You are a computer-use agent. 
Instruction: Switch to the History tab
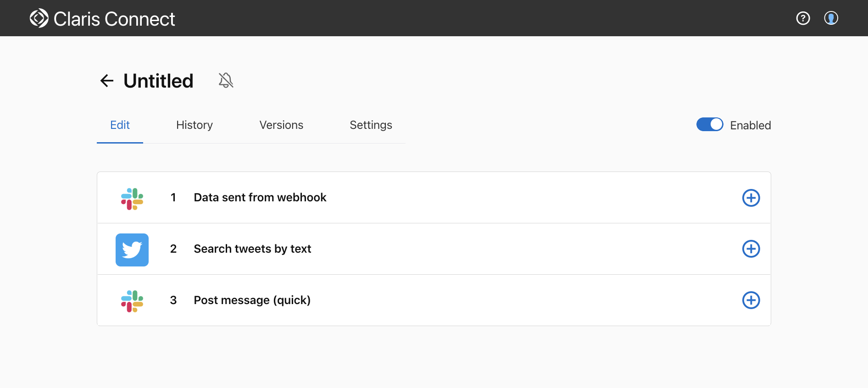coord(195,125)
